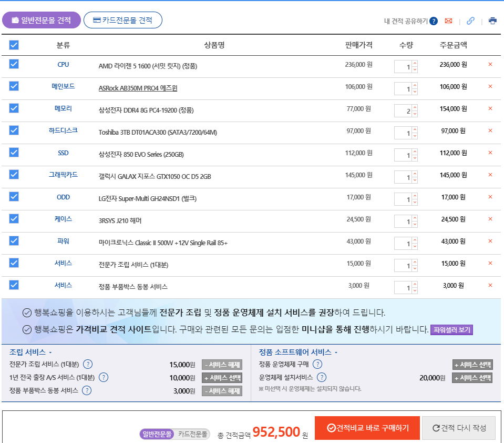
Task: Show help for 1년 전국 출장 A/S 서비스
Action: (x=104, y=377)
